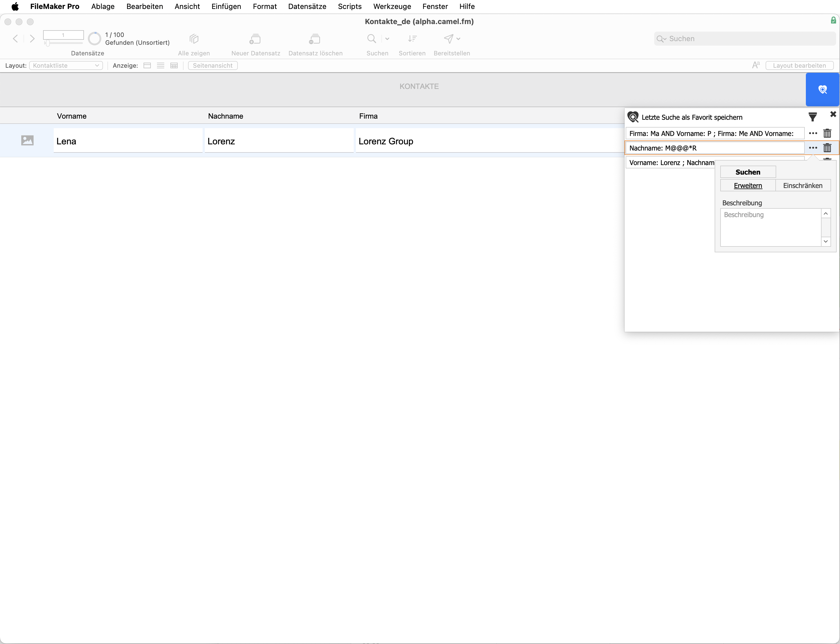840x644 pixels.
Task: Click Neuer Datensatz toolbar icon
Action: [x=255, y=39]
